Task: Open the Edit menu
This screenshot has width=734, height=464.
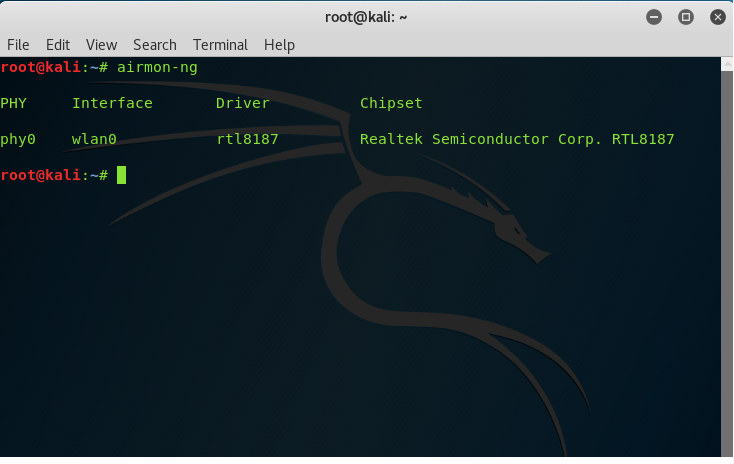Action: [x=58, y=45]
